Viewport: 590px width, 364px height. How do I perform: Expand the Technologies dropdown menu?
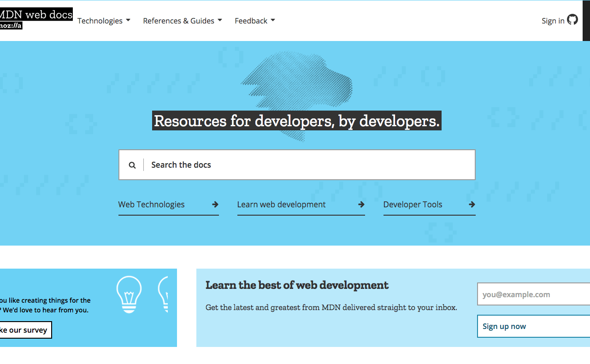click(104, 21)
